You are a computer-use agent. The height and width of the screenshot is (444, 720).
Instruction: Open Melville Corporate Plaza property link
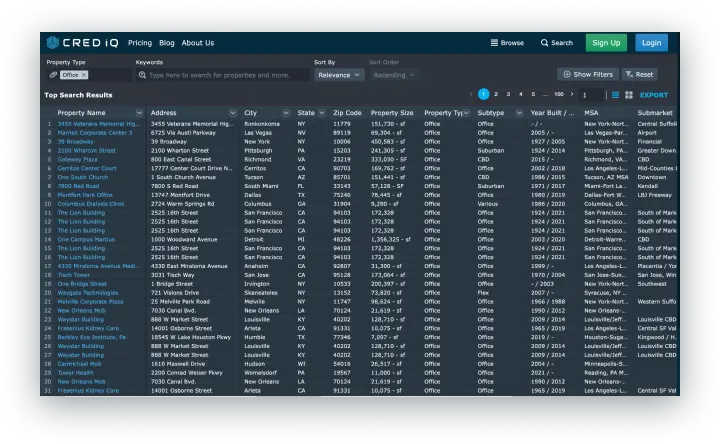point(90,302)
